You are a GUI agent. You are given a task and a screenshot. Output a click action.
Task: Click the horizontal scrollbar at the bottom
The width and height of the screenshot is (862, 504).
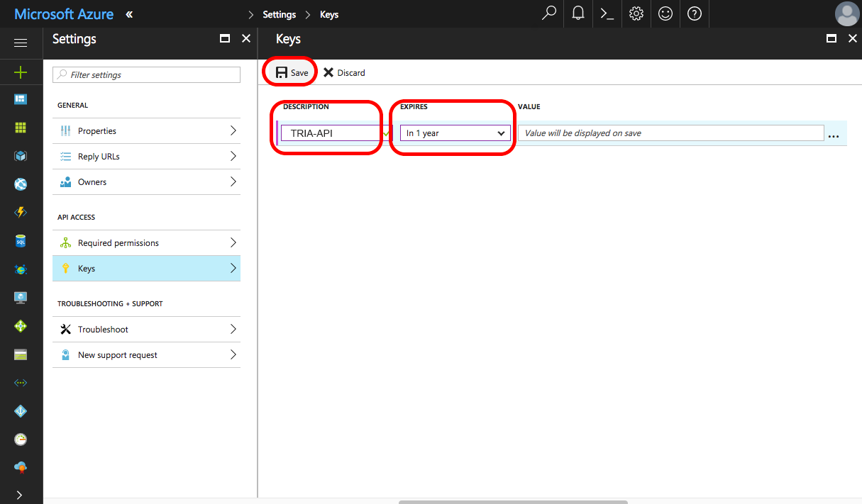[x=513, y=502]
